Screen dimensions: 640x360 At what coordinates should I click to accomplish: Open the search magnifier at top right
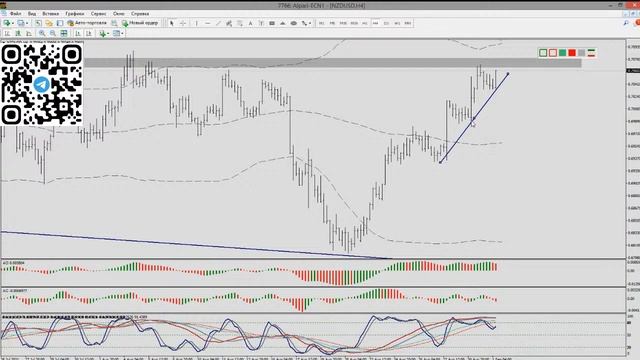click(x=626, y=23)
